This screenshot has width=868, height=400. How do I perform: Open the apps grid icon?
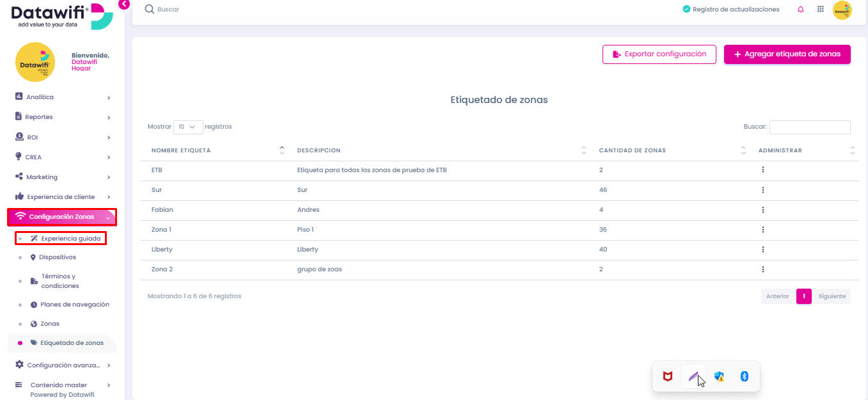point(821,10)
